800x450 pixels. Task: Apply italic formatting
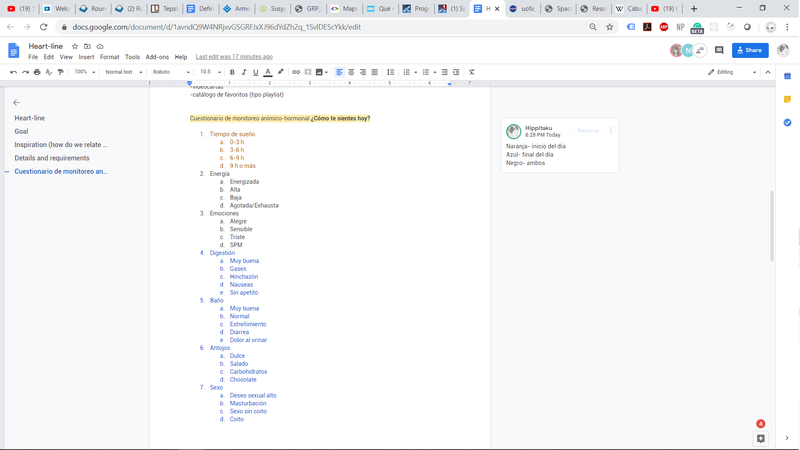coord(244,72)
